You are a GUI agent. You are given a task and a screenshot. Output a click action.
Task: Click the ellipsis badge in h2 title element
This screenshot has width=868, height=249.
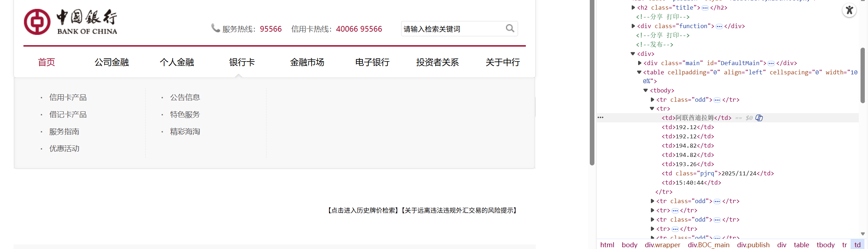(705, 8)
